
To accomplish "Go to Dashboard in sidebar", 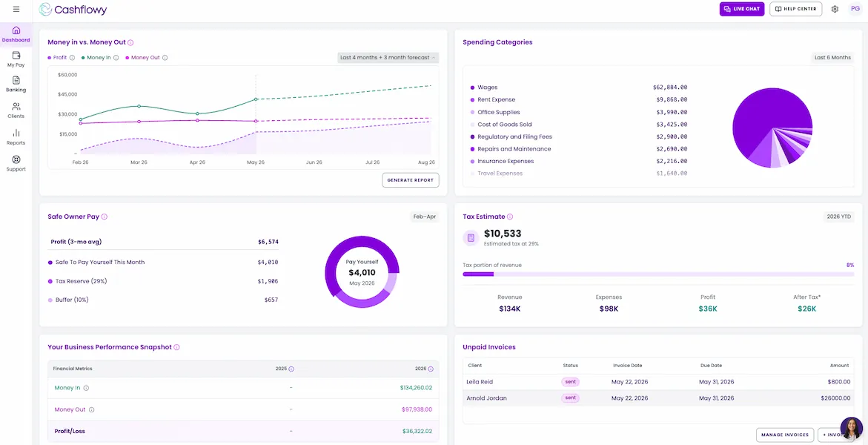I will point(16,34).
